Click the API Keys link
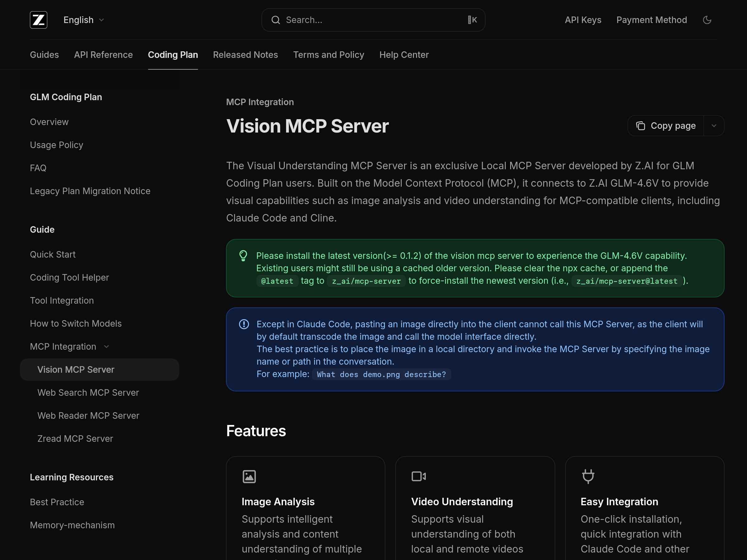The height and width of the screenshot is (560, 747). pyautogui.click(x=583, y=20)
